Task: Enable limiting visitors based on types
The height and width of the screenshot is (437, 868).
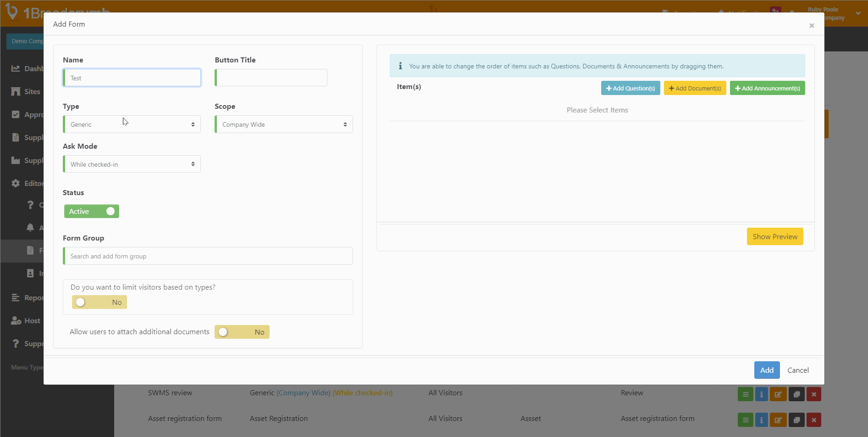Action: tap(99, 302)
